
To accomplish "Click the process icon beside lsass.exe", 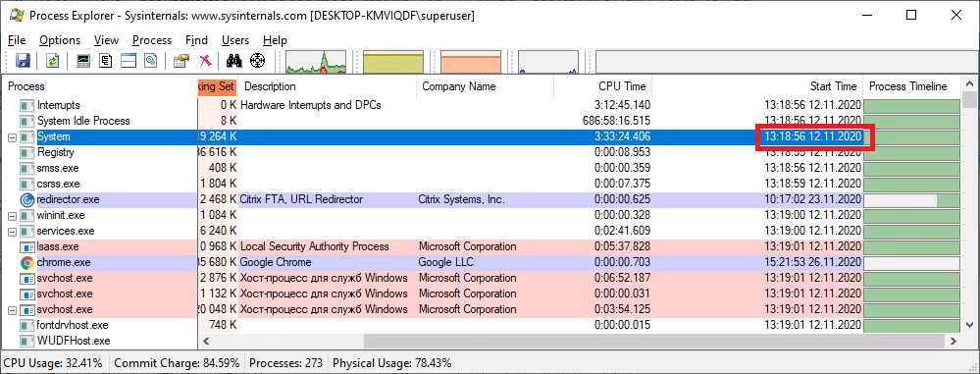I will pos(26,246).
